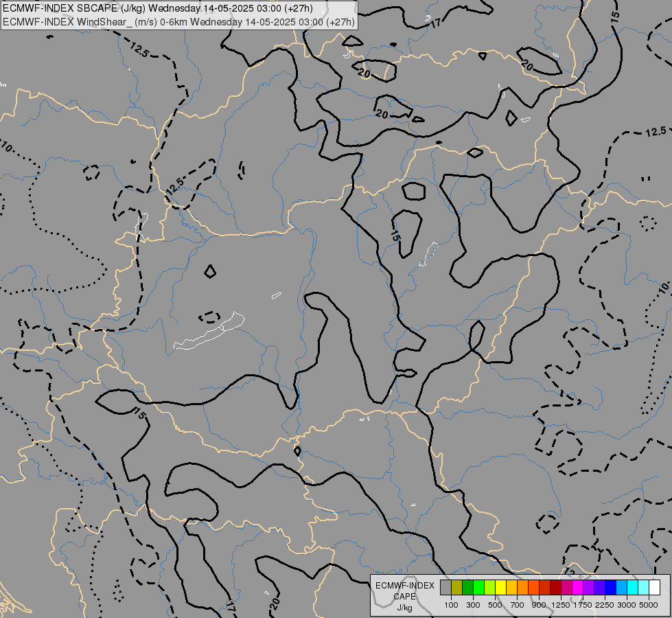Click the WindShear 0-6km title line
This screenshot has height=618, width=672.
(x=178, y=21)
